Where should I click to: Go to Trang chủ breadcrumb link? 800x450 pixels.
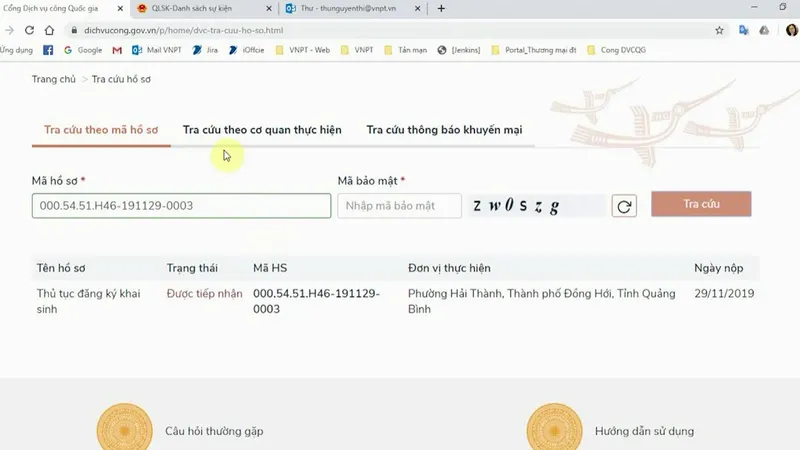[54, 79]
